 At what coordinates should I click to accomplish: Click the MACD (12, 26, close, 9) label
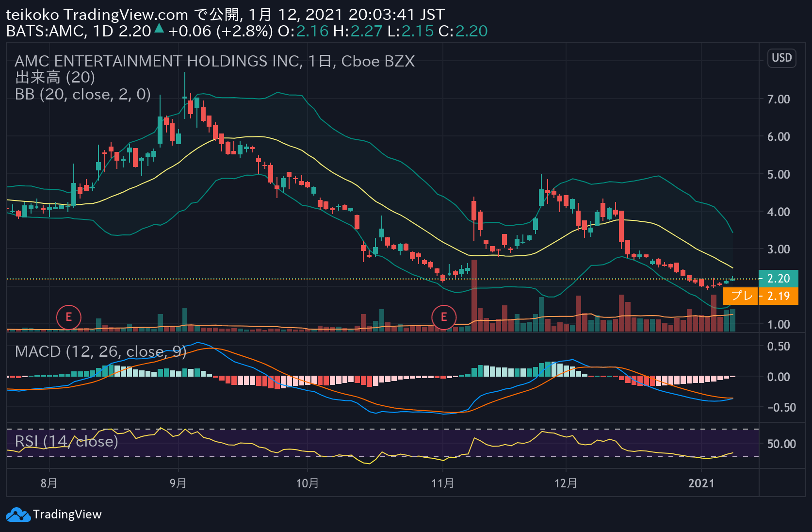click(x=100, y=351)
